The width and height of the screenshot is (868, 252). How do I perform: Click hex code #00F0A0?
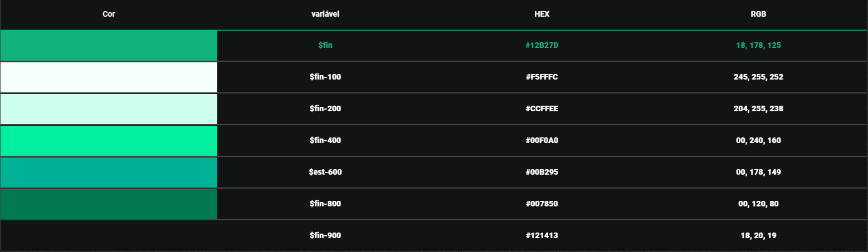click(542, 141)
